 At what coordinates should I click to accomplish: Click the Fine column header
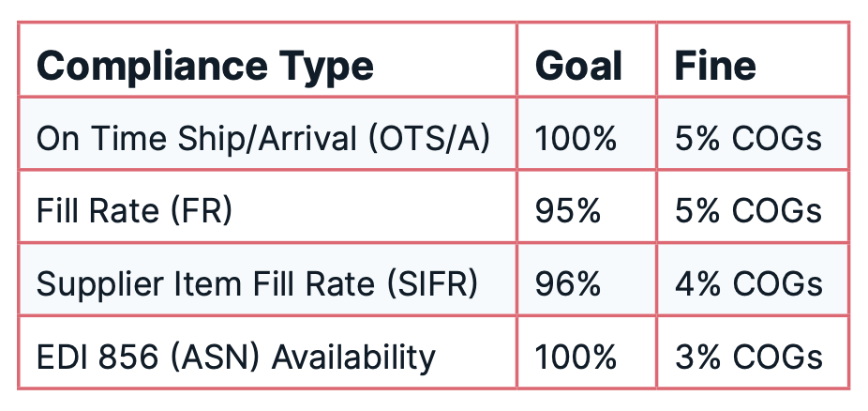(x=753, y=60)
